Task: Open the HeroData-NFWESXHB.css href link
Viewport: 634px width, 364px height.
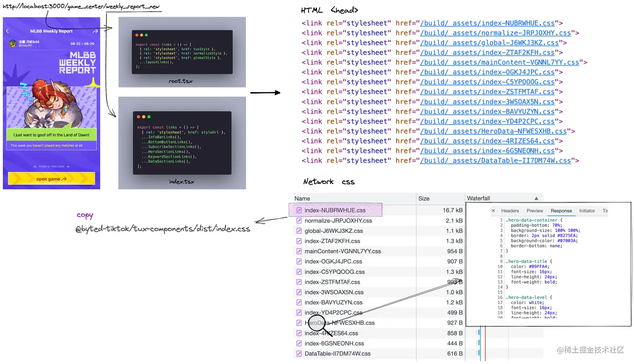Action: click(x=494, y=131)
